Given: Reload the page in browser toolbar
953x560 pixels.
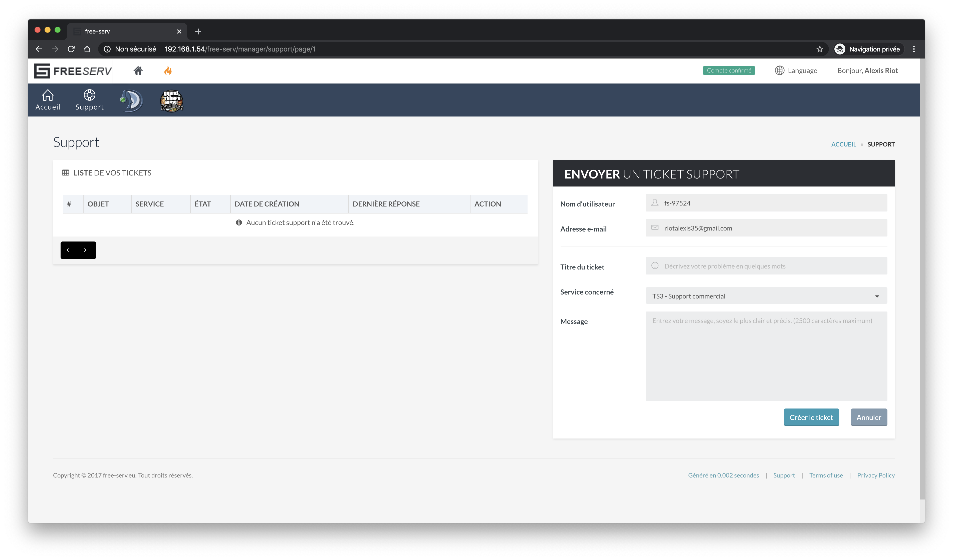Looking at the screenshot, I should point(71,49).
